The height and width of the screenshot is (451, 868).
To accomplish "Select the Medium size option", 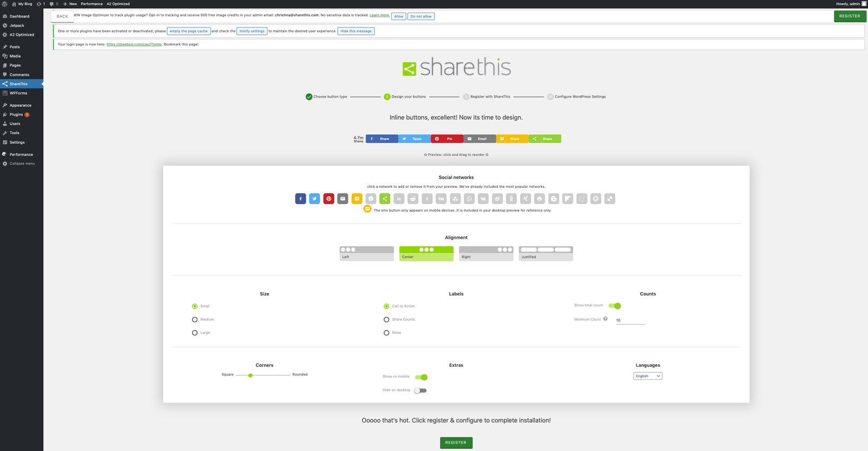I will pyautogui.click(x=195, y=320).
